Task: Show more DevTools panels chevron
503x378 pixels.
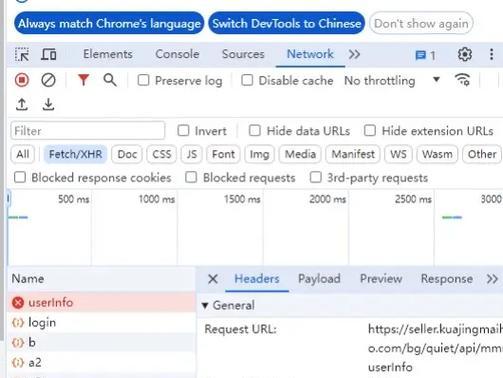Action: pyautogui.click(x=354, y=54)
